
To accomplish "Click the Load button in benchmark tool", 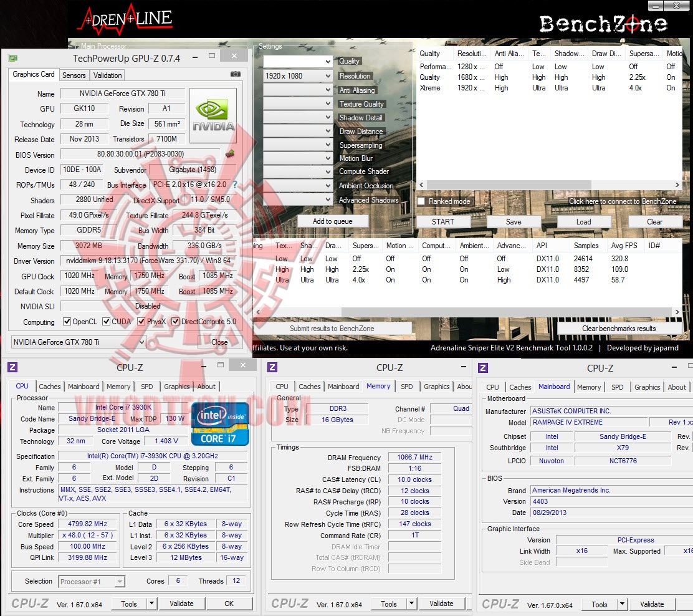I will 584,221.
